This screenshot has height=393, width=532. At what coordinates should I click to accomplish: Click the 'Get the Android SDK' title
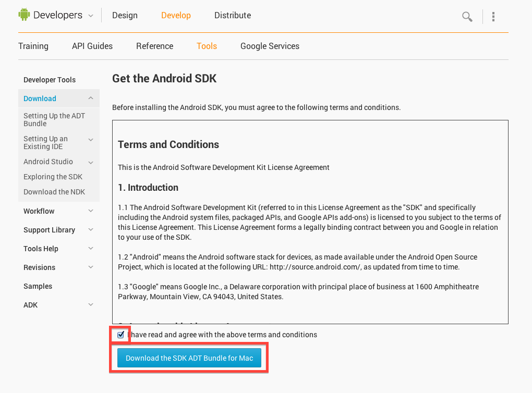[164, 79]
